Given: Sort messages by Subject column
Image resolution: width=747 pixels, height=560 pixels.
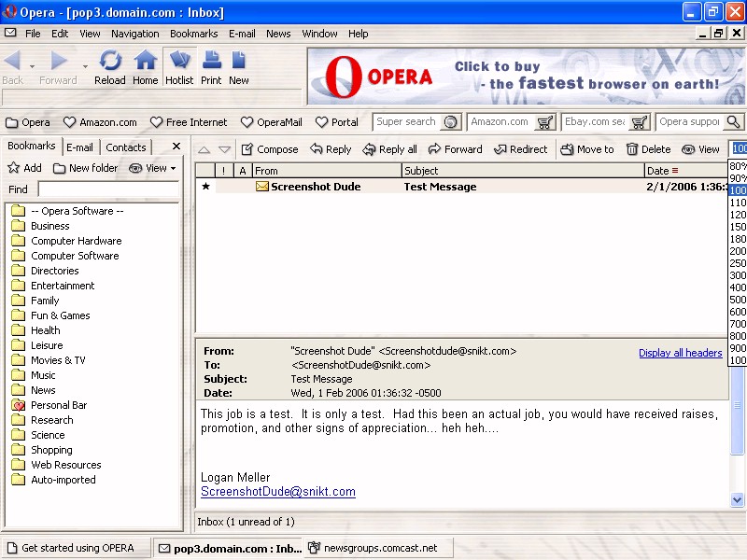Looking at the screenshot, I should (x=523, y=171).
